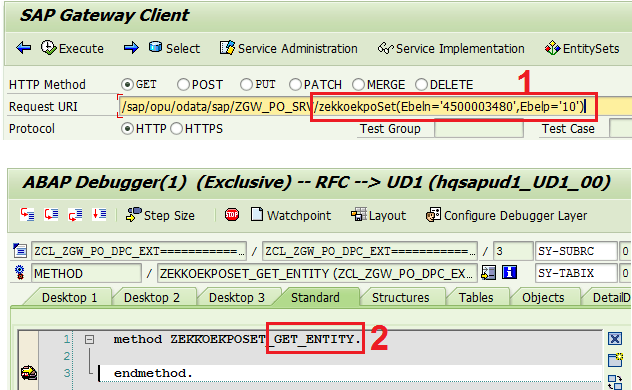The width and height of the screenshot is (632, 390).
Task: Switch to the Objects tab
Action: (543, 297)
